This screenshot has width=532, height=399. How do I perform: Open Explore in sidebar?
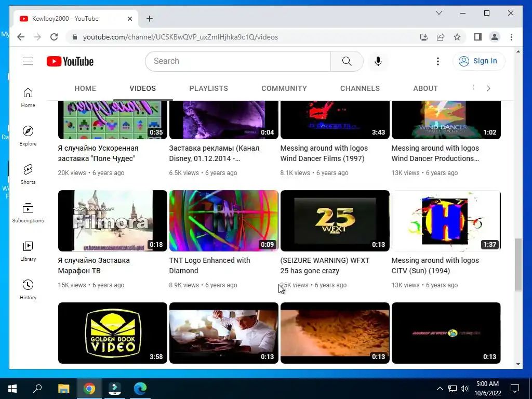[28, 136]
